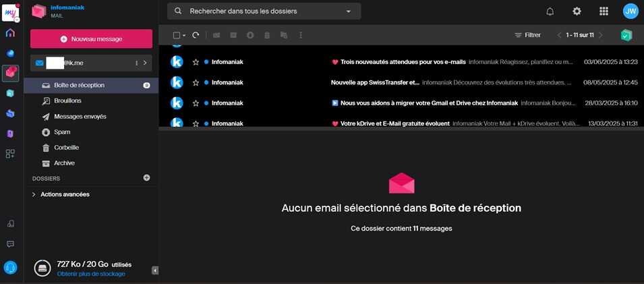Open the settings gear

pyautogui.click(x=577, y=11)
